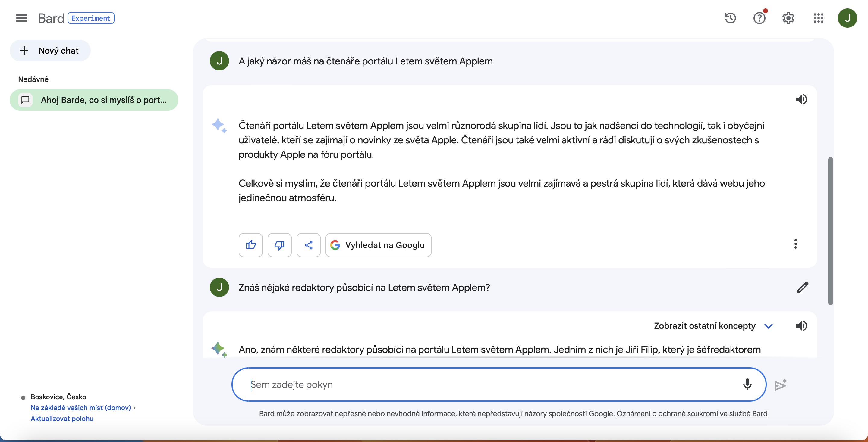Select chat 'Ahoj Barde, co si myslíš'

(x=94, y=100)
